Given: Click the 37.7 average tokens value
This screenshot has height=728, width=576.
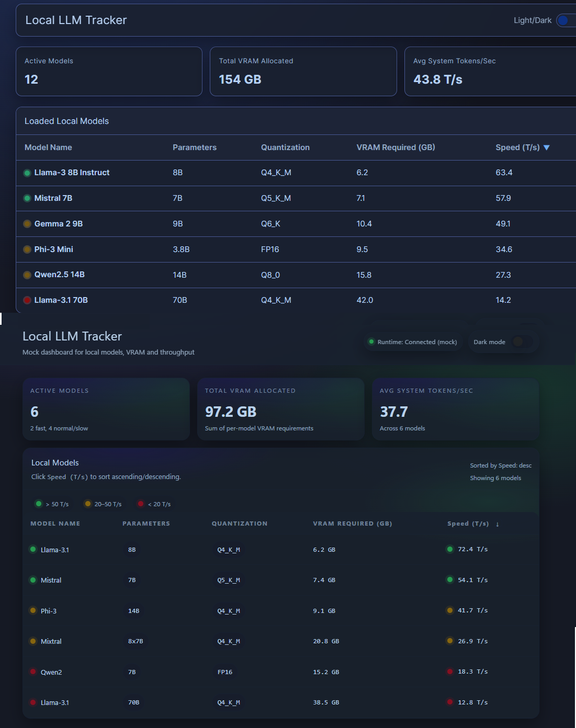Looking at the screenshot, I should point(394,412).
